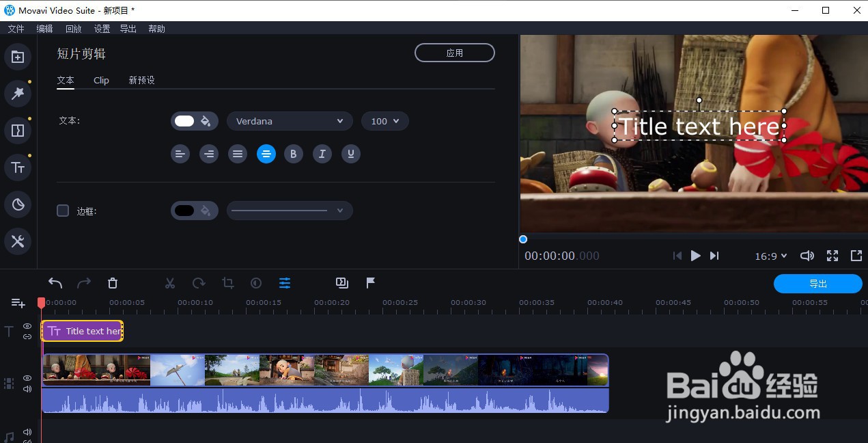The height and width of the screenshot is (443, 868).
Task: Delete the selected clip with trash icon
Action: pyautogui.click(x=113, y=283)
